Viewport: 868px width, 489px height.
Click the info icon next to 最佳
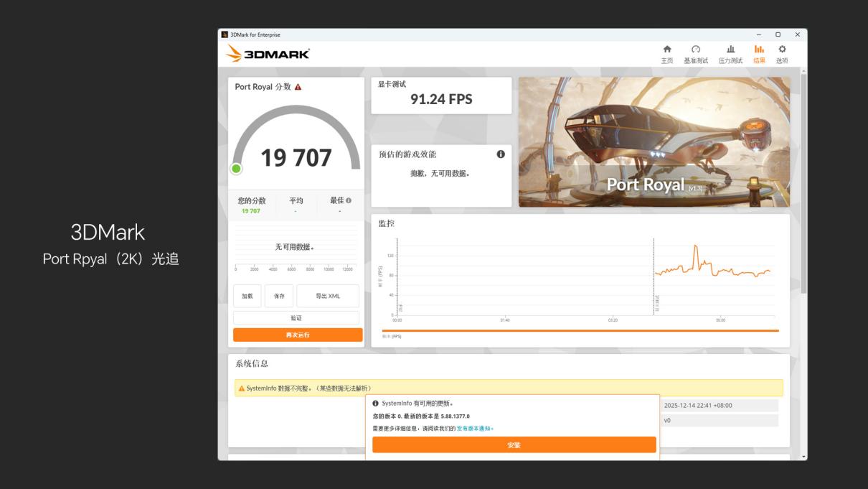coord(349,201)
